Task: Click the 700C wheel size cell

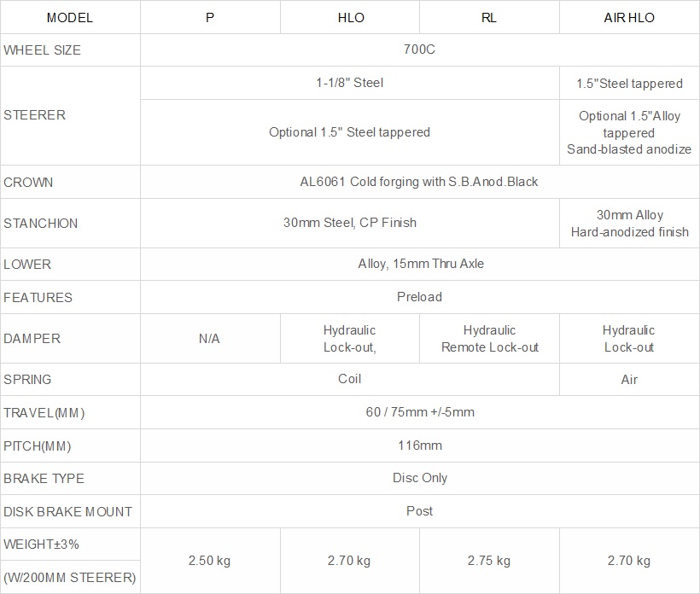Action: 420,49
